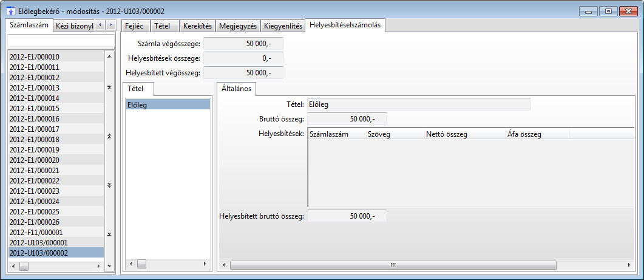Open the Kerekítés tab
The width and height of the screenshot is (644, 280).
tap(197, 26)
